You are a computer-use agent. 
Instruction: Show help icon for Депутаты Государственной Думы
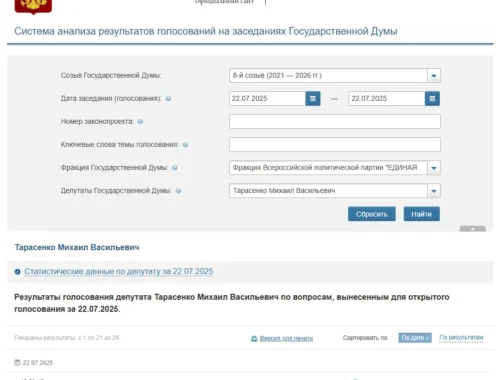click(x=178, y=191)
